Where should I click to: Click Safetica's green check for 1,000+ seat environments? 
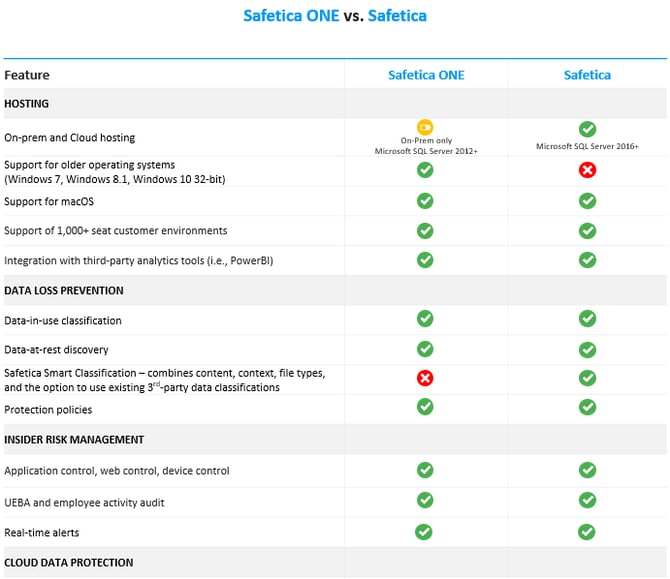587,231
